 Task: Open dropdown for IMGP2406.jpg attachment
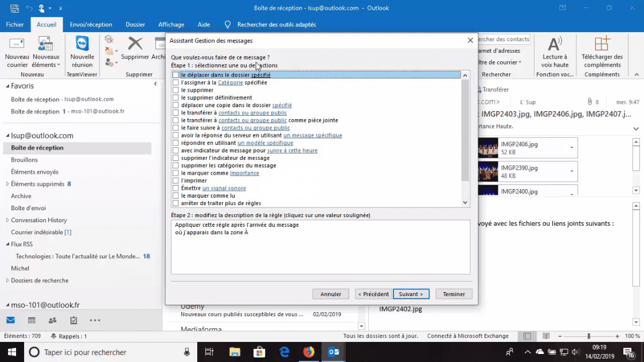[571, 148]
